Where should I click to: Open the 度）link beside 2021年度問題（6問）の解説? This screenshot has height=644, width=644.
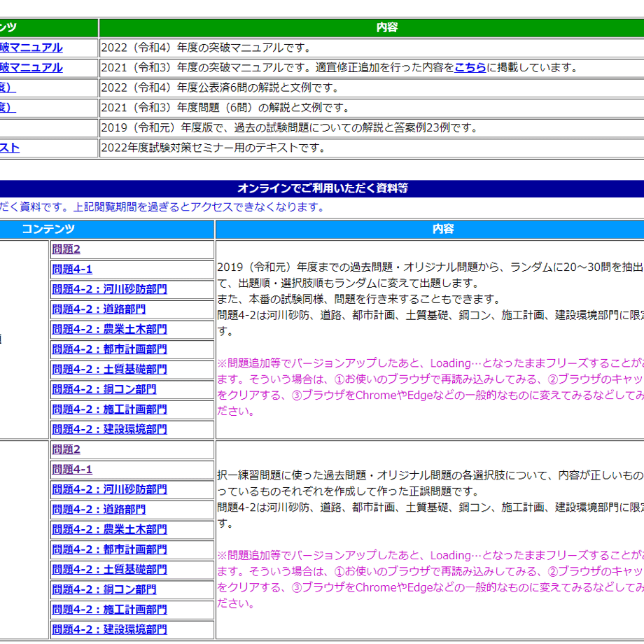coord(8,108)
